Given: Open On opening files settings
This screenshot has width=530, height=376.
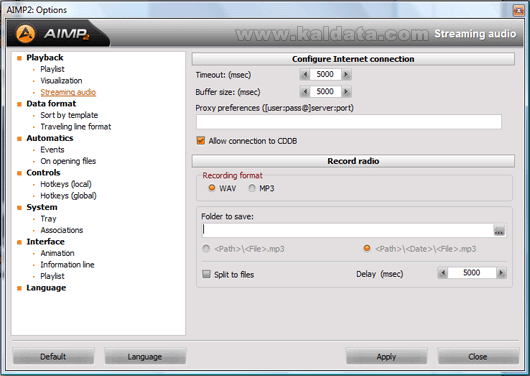Looking at the screenshot, I should coord(68,161).
